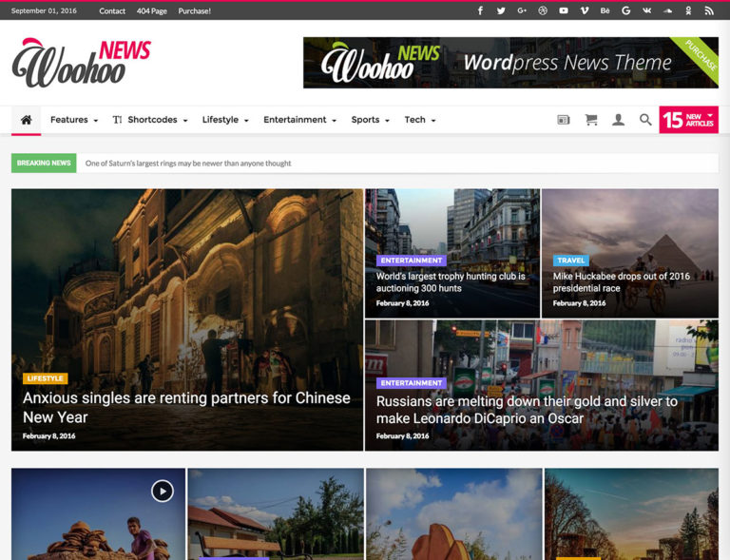
Task: Open the Google Plus social icon
Action: pos(522,10)
